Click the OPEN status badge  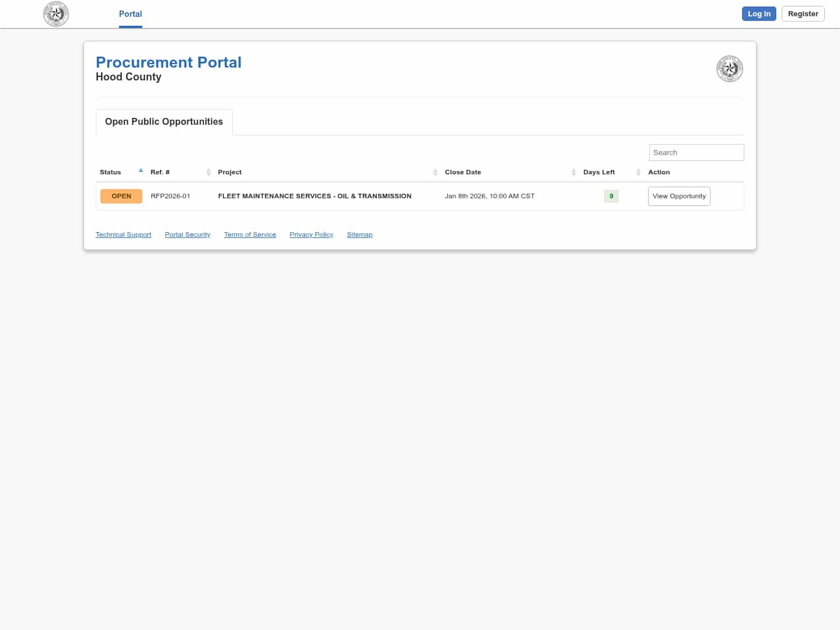coord(121,196)
